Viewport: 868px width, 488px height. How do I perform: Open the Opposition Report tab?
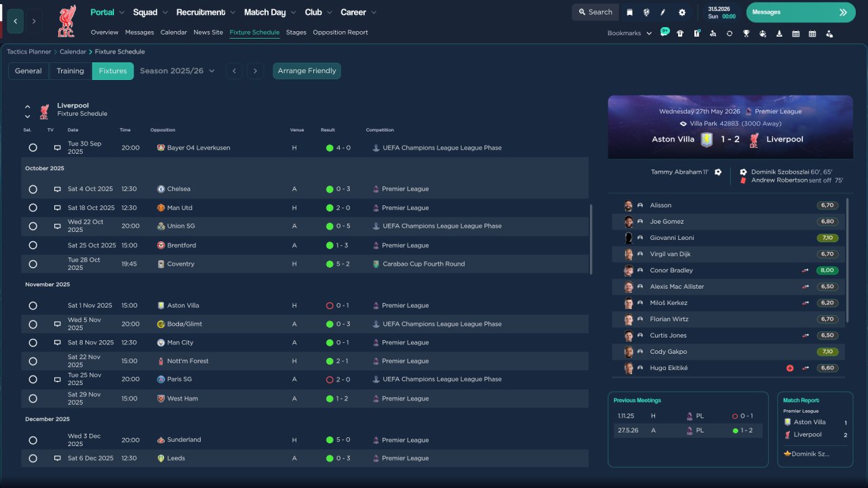pyautogui.click(x=340, y=33)
